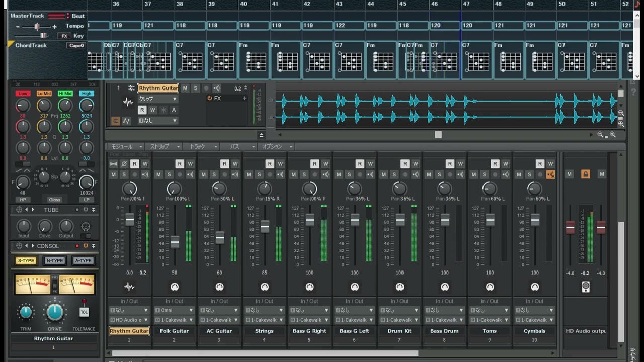Viewport: 644px width, 362px height.
Task: Click the zoom in magnifier in track view
Action: point(612,135)
